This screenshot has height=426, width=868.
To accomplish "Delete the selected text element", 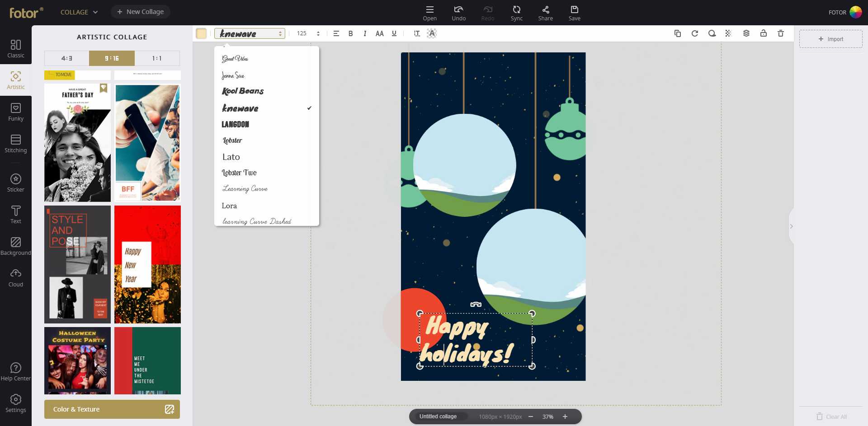I will click(780, 33).
